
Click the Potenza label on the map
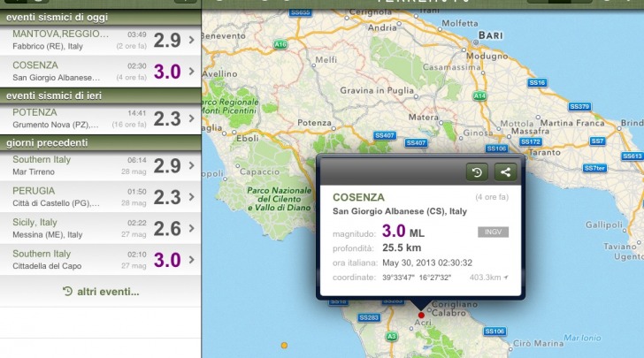coord(314,122)
